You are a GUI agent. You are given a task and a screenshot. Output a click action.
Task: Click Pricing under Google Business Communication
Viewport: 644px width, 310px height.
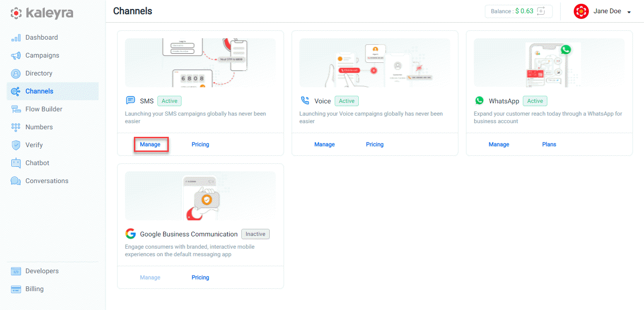click(200, 277)
